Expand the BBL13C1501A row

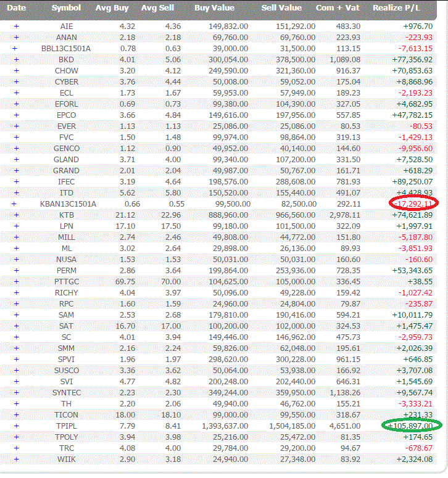[x=14, y=49]
